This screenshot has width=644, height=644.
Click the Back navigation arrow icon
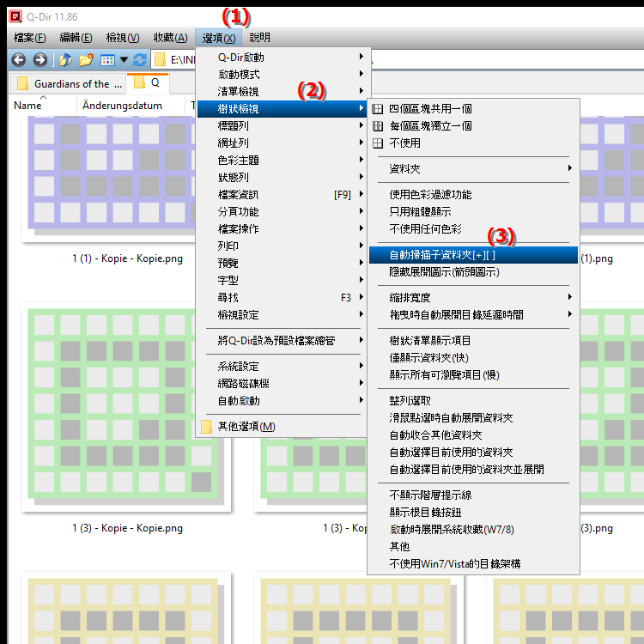pos(19,60)
